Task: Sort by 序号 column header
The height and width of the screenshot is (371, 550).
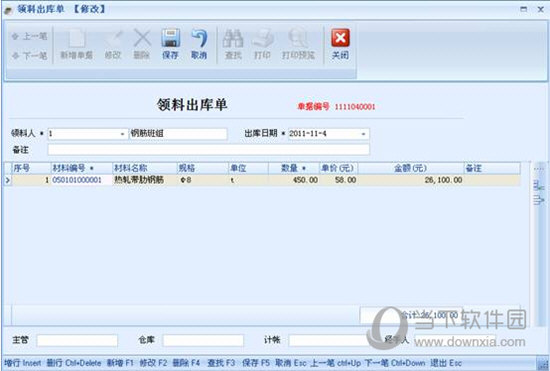Action: [32, 168]
